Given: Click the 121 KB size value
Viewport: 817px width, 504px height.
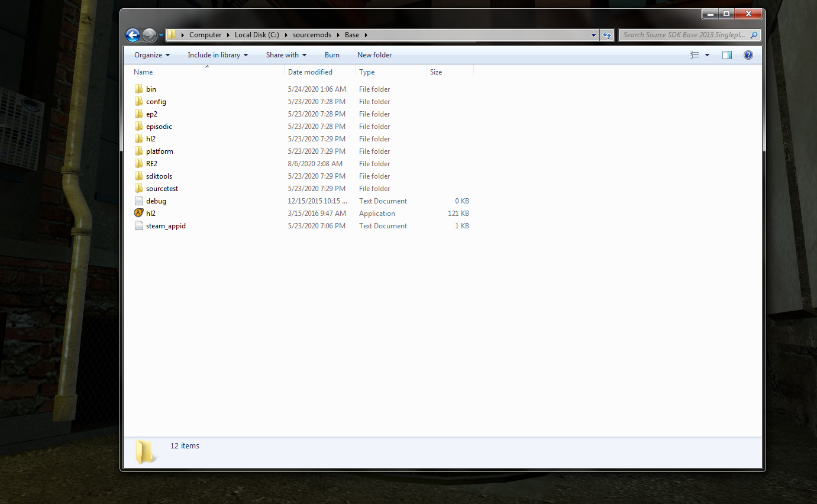Looking at the screenshot, I should [x=458, y=214].
